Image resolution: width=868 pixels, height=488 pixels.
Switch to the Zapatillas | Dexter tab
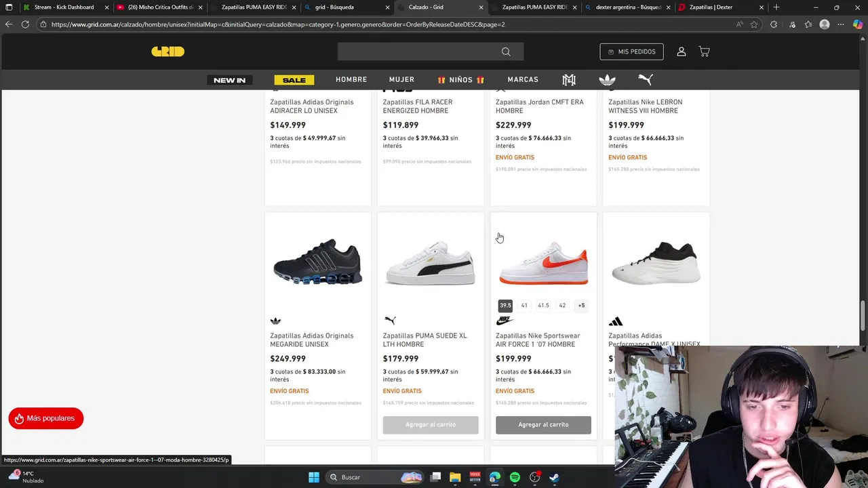click(x=722, y=7)
